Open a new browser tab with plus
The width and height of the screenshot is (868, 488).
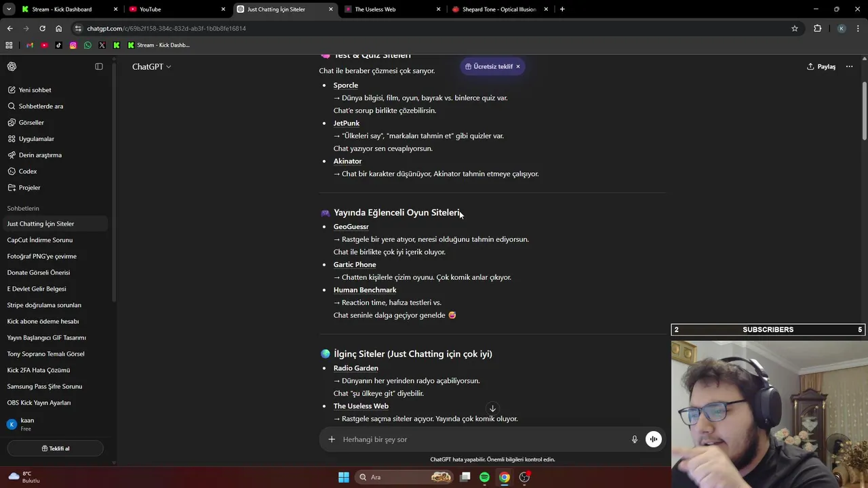click(x=562, y=9)
